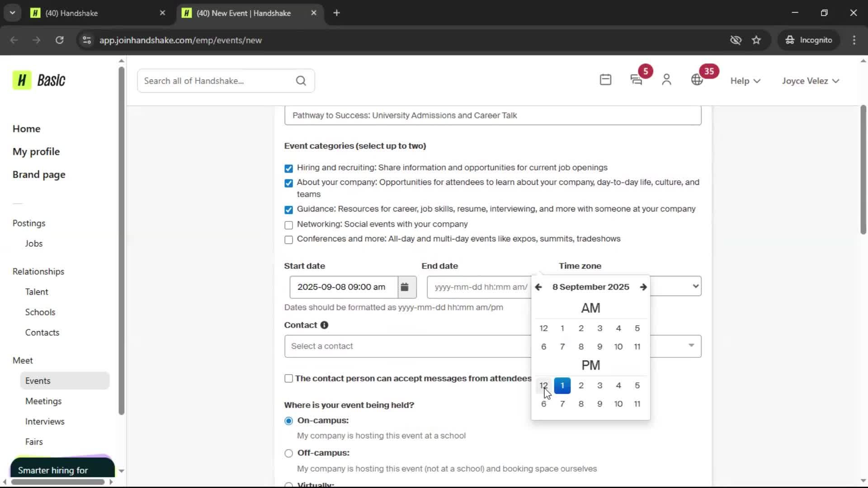Pick the highlighted 1 PM hour
This screenshot has height=488, width=868.
562,385
